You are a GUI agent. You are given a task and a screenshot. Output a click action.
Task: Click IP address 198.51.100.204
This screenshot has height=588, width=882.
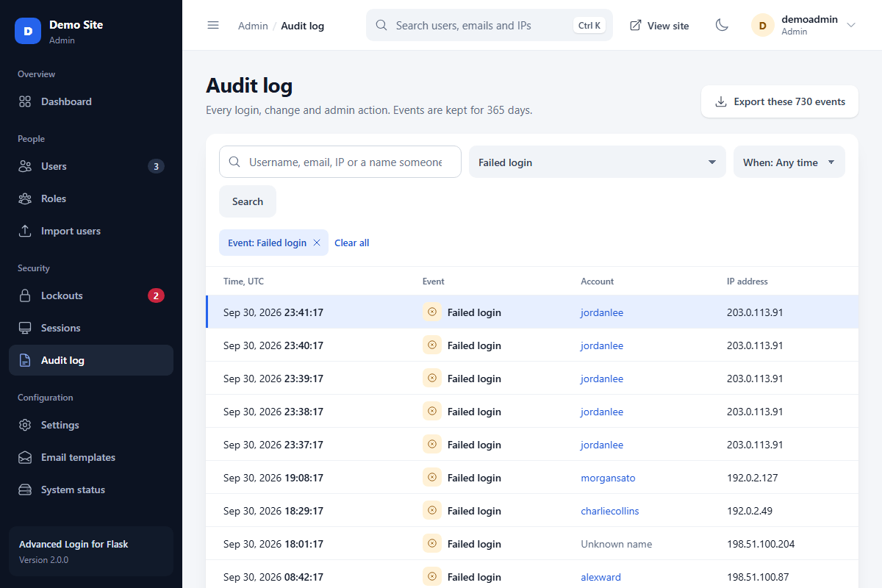tap(761, 544)
